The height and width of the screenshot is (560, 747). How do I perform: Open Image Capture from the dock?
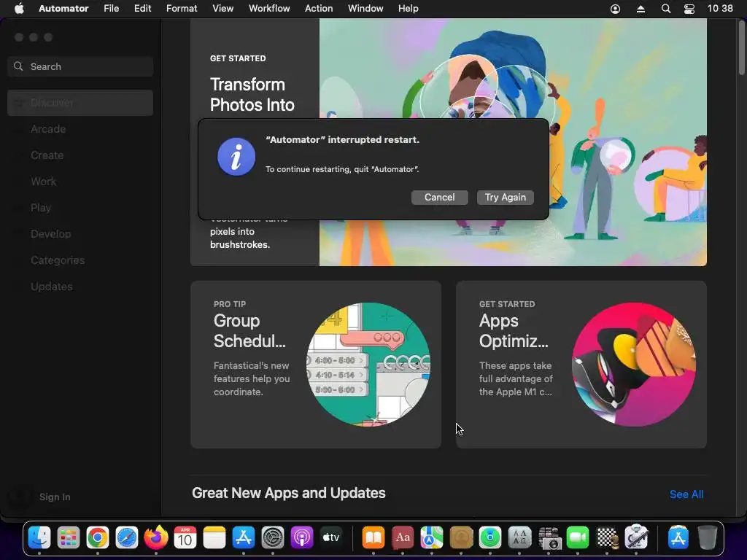point(549,537)
